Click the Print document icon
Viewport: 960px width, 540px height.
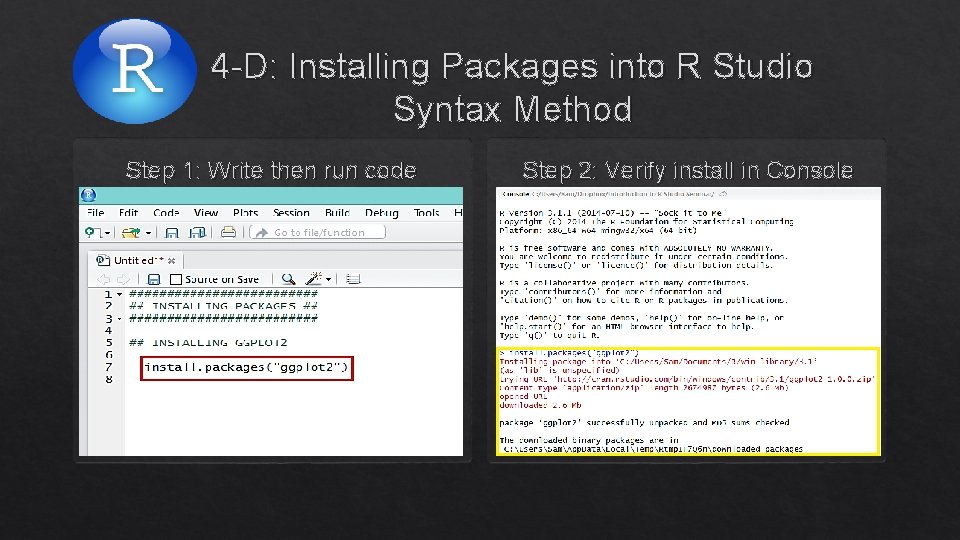pos(228,232)
